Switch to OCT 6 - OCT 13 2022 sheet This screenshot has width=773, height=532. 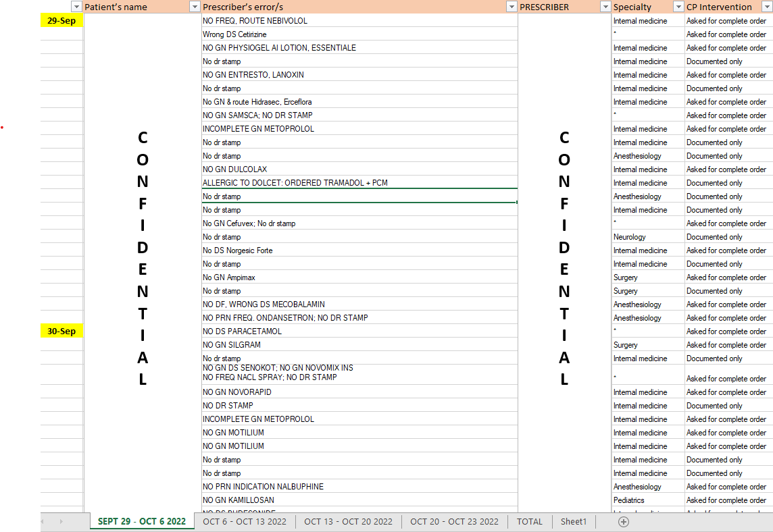coord(245,522)
